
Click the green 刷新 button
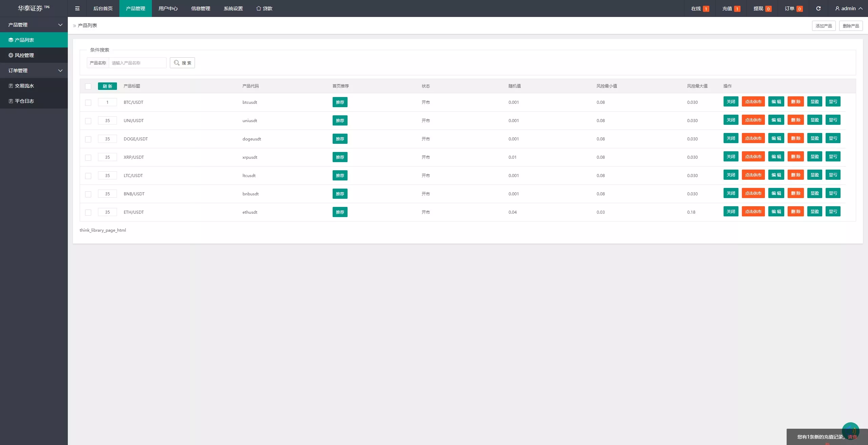(107, 86)
